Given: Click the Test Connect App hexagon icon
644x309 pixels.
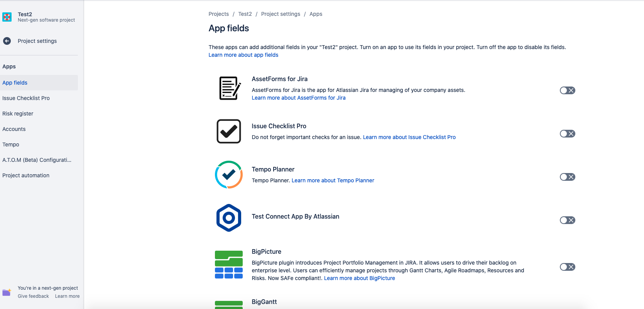Looking at the screenshot, I should [229, 218].
